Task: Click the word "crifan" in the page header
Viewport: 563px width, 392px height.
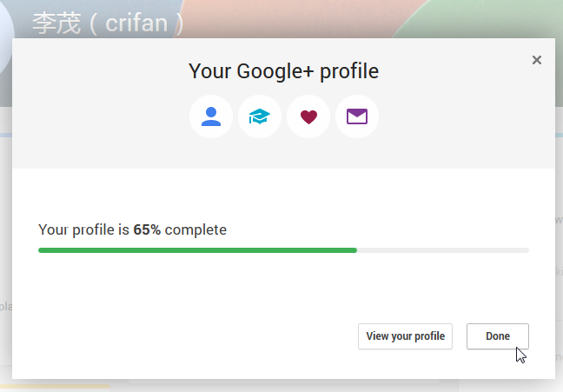Action: pos(136,23)
